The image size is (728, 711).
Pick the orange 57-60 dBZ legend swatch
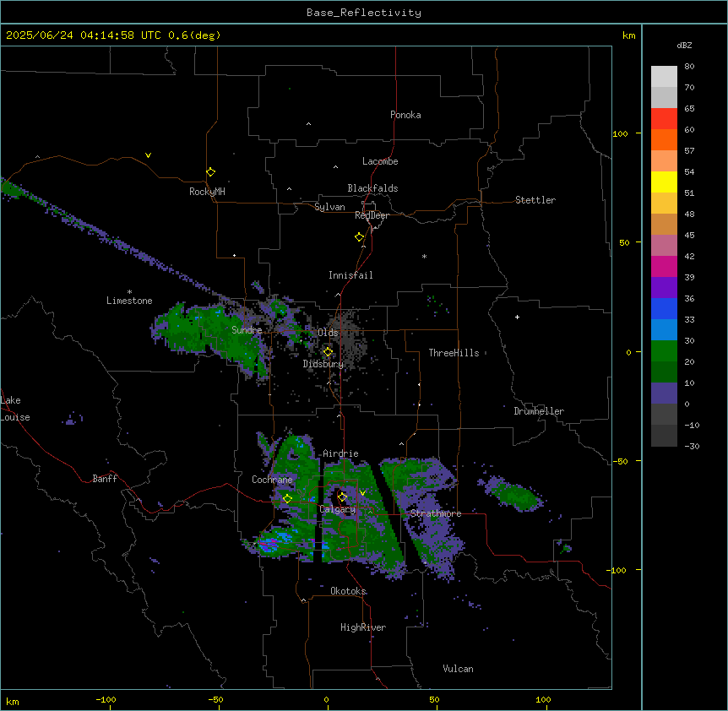click(x=664, y=139)
